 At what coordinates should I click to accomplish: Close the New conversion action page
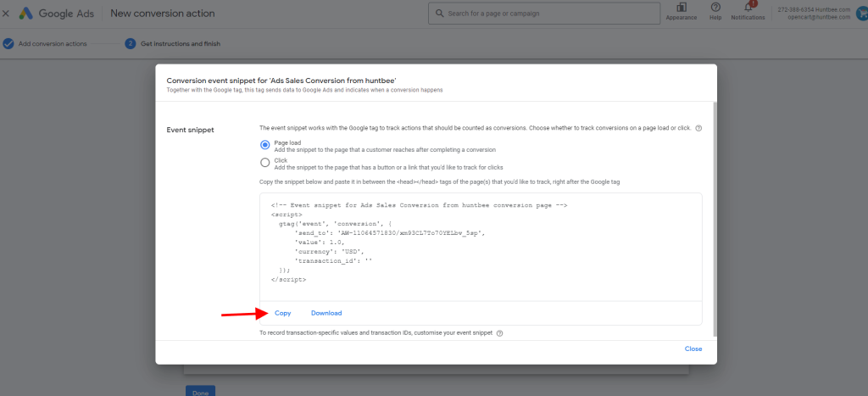6,14
